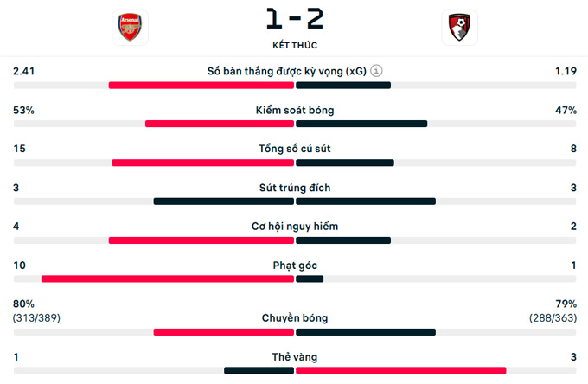Select the KẾT THÚC match status label

point(294,44)
